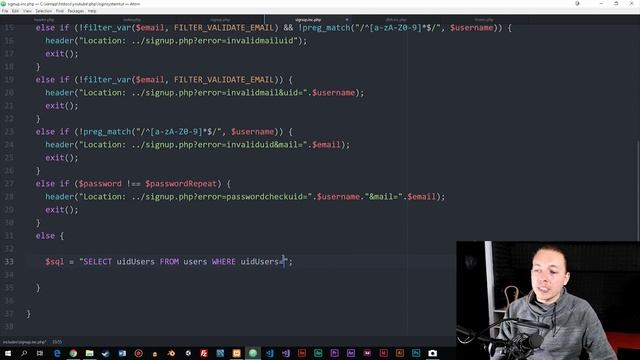Open the File menu
Screen dimensions: 640x360
point(5,11)
